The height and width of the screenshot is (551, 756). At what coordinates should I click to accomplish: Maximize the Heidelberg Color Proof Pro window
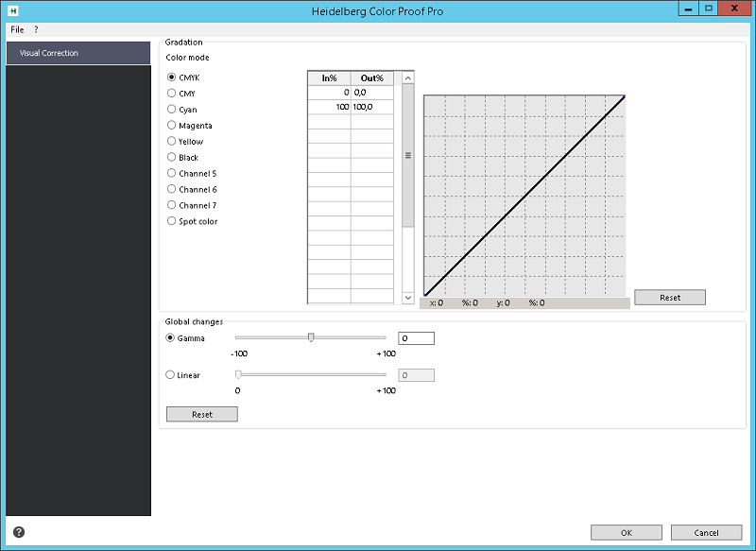point(708,9)
